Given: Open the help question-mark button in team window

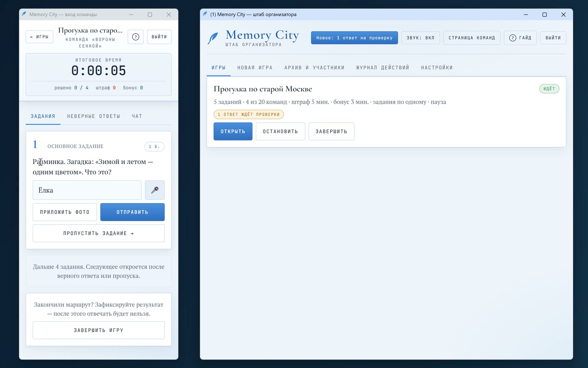Looking at the screenshot, I should (136, 37).
